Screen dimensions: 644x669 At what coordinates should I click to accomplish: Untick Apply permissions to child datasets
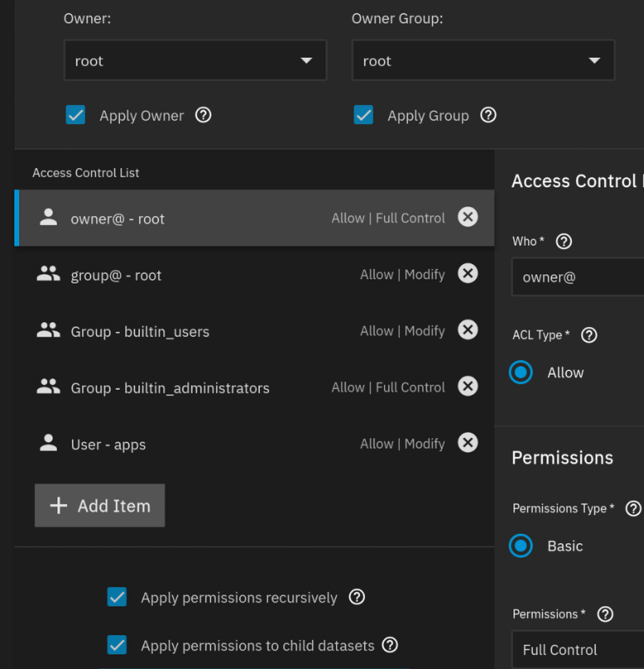(x=117, y=645)
